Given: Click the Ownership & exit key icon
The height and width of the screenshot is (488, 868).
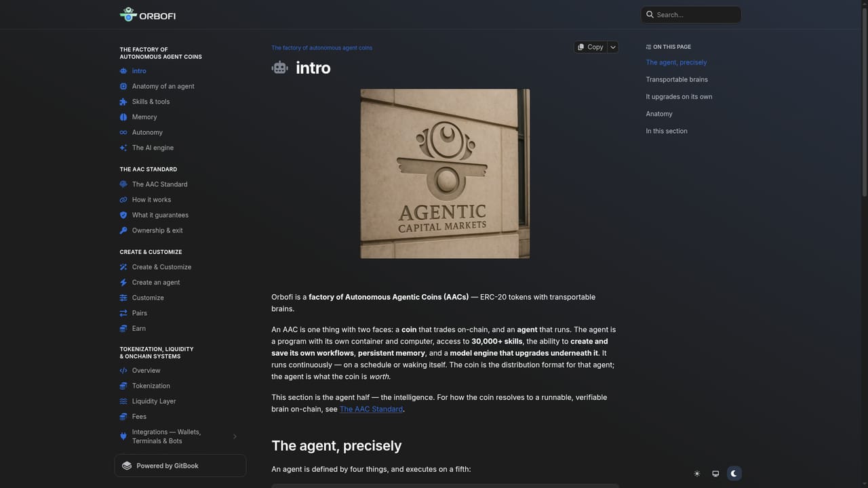Looking at the screenshot, I should pyautogui.click(x=123, y=230).
